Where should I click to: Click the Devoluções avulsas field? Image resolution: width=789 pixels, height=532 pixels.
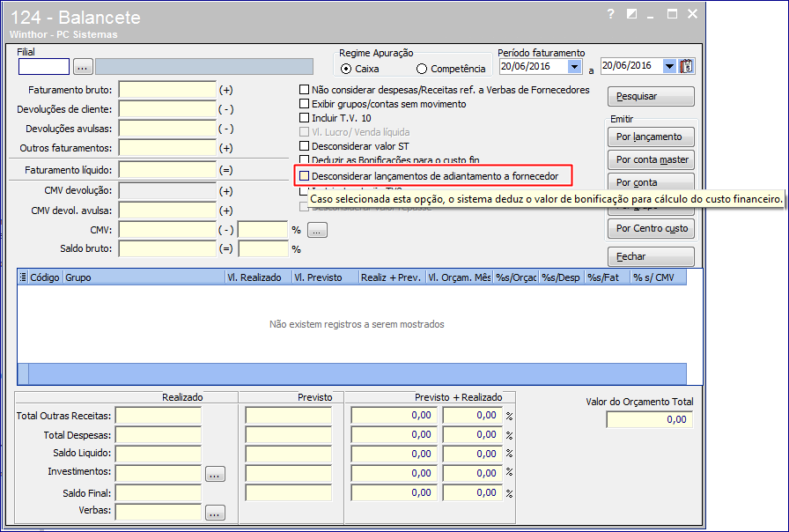167,129
